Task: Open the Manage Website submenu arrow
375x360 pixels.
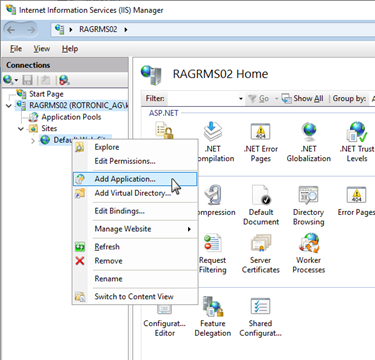Action: coord(189,229)
